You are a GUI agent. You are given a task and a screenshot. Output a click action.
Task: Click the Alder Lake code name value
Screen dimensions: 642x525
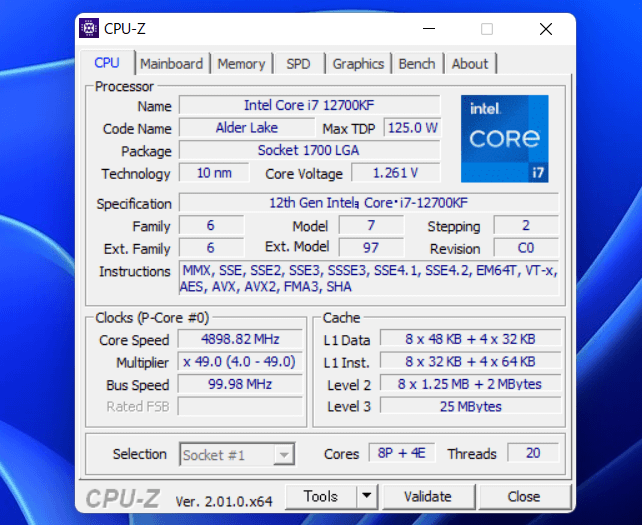pos(247,128)
